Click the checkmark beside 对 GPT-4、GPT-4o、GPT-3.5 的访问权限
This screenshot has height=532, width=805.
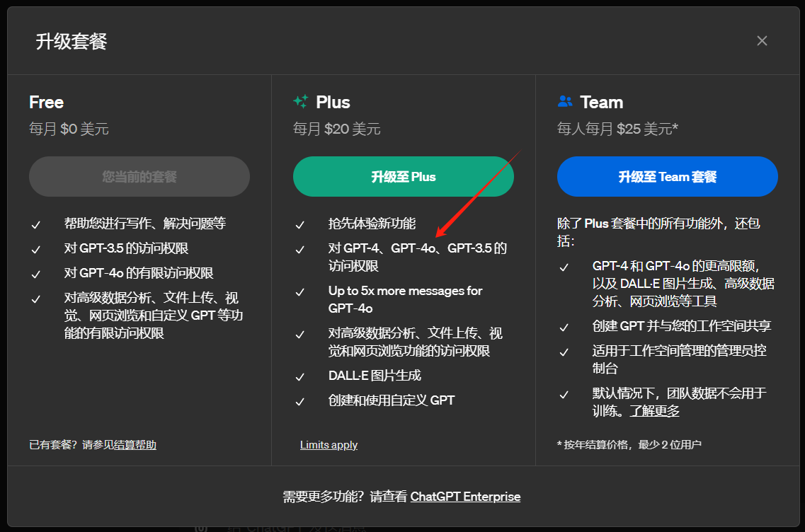[299, 250]
